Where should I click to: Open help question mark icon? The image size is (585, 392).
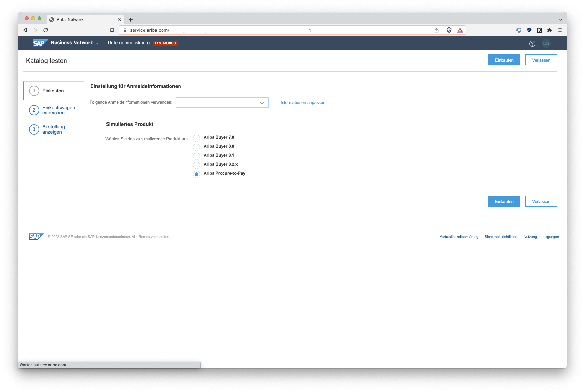click(532, 44)
